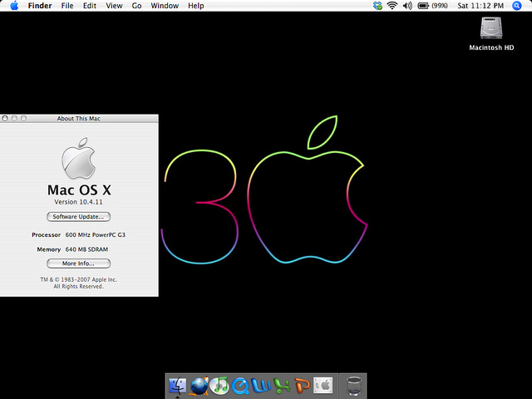Launch QuickTime Player from the Dock
Viewport: 532px width, 399px height.
click(x=240, y=386)
